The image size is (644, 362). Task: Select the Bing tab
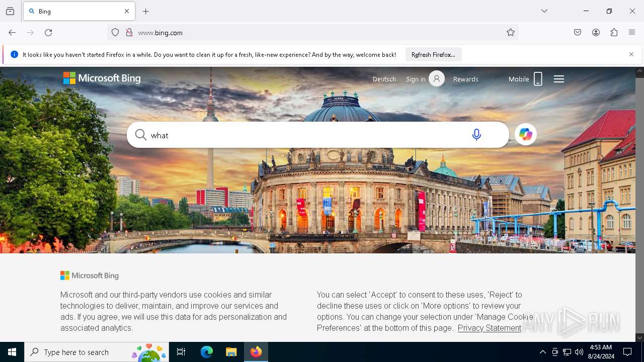point(79,11)
